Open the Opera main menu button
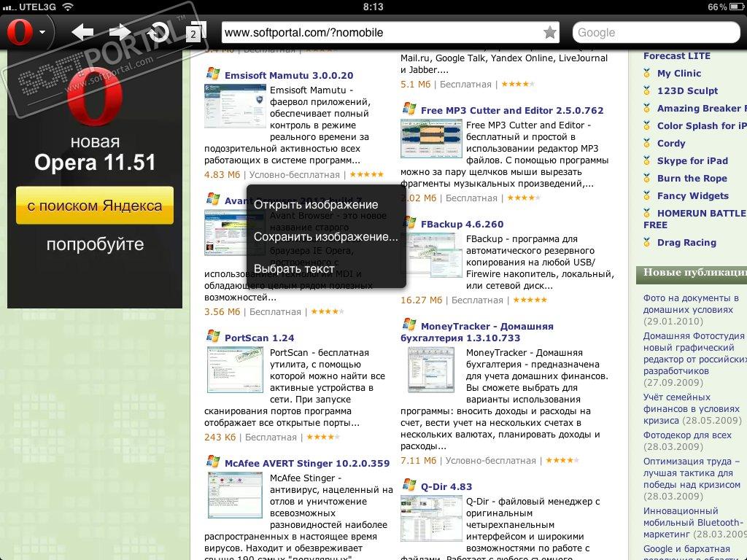This screenshot has height=560, width=747. coord(20,32)
